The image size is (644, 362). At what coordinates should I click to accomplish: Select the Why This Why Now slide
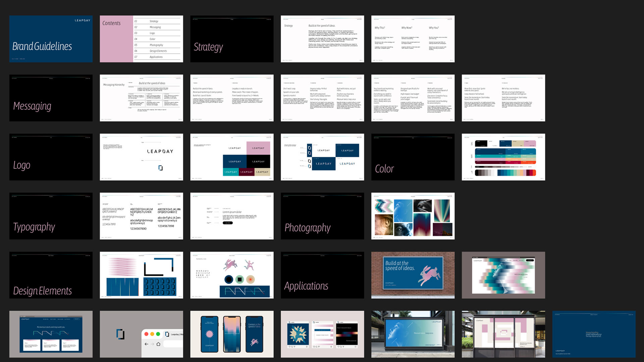413,39
